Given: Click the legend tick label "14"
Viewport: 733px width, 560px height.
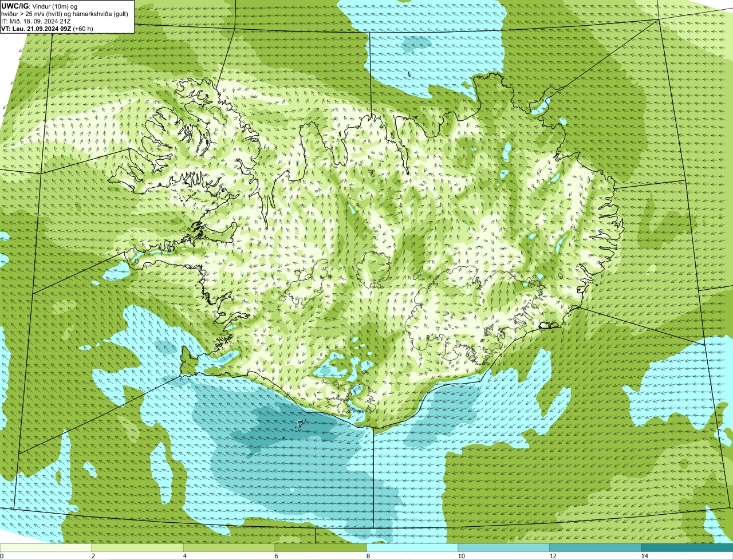Looking at the screenshot, I should [644, 556].
